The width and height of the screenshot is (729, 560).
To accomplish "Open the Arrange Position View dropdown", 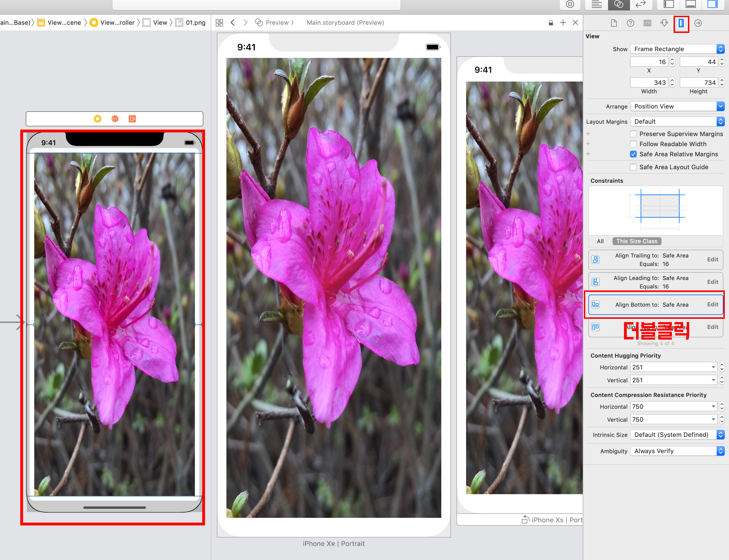I will (677, 106).
